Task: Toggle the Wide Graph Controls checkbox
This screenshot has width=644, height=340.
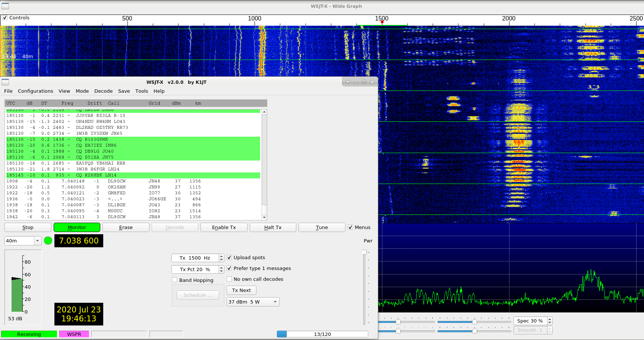Action: (5, 18)
